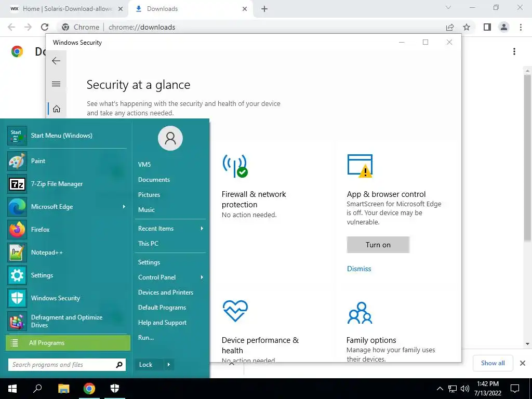
Task: Launch Defragment and Optimize Drives
Action: (x=67, y=321)
